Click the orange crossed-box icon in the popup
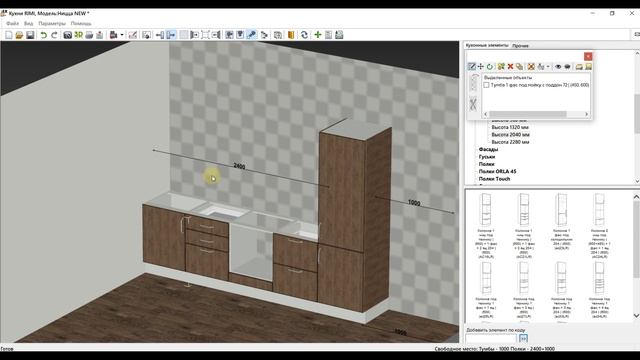The width and height of the screenshot is (640, 360). coord(531,67)
